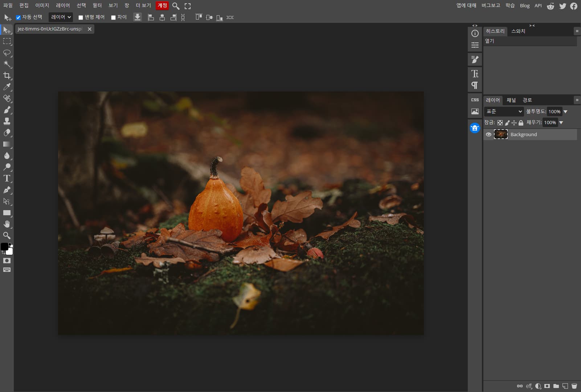
Task: Open the 레이어 auto-select target dropdown
Action: (61, 17)
